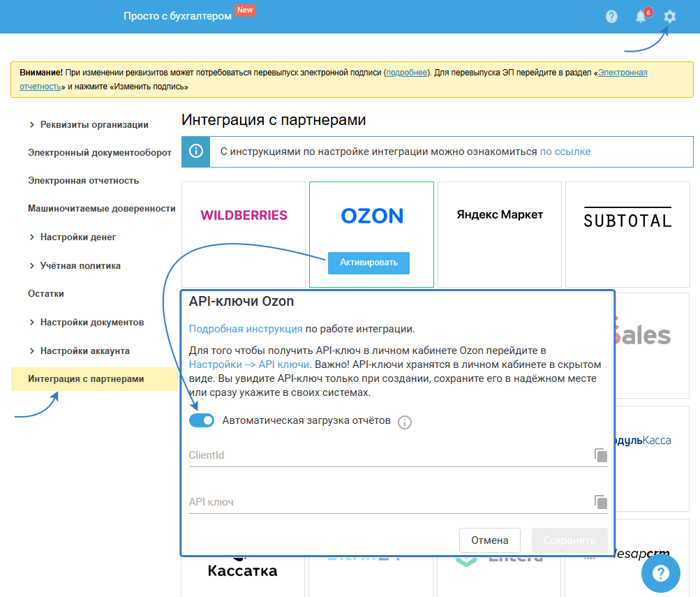The width and height of the screenshot is (700, 597).
Task: Open settings gear icon in header
Action: tap(669, 17)
